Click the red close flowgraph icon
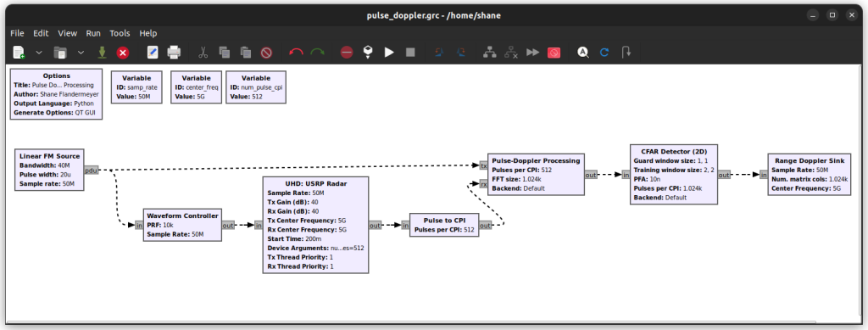 pyautogui.click(x=123, y=52)
